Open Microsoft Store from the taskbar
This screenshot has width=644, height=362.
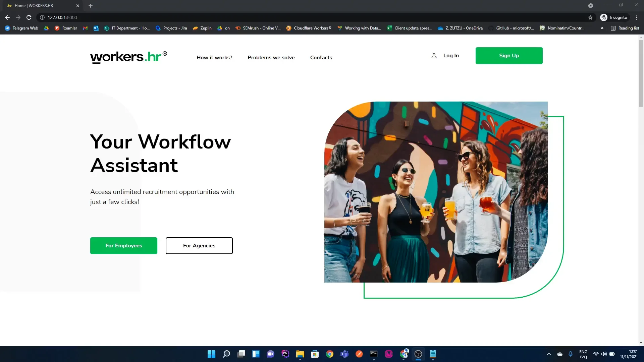[x=315, y=354]
